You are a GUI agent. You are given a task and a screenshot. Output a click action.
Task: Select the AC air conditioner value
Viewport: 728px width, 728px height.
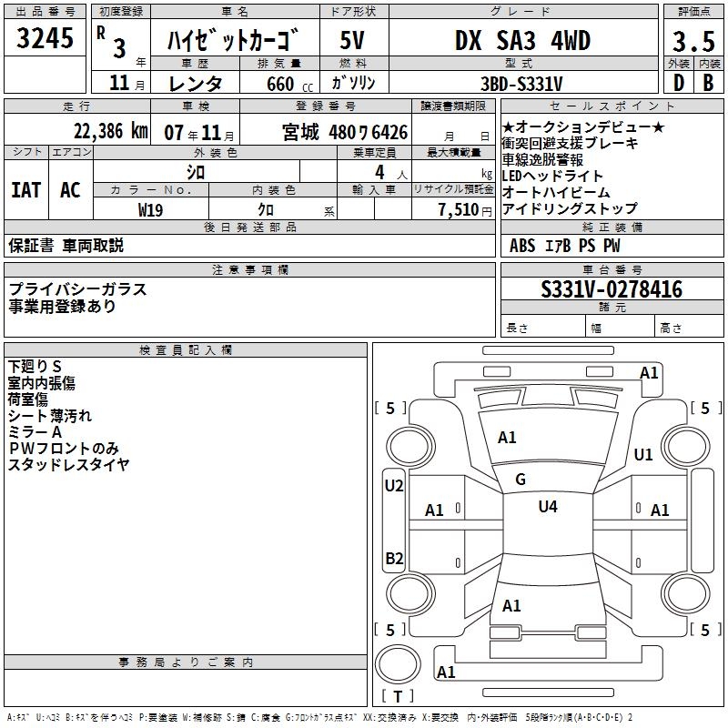71,190
